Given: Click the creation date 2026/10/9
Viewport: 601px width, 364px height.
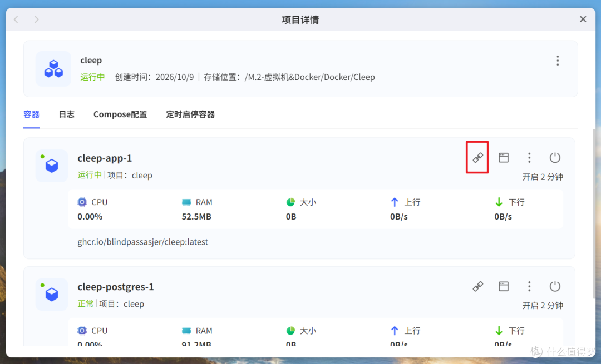Looking at the screenshot, I should click(174, 77).
